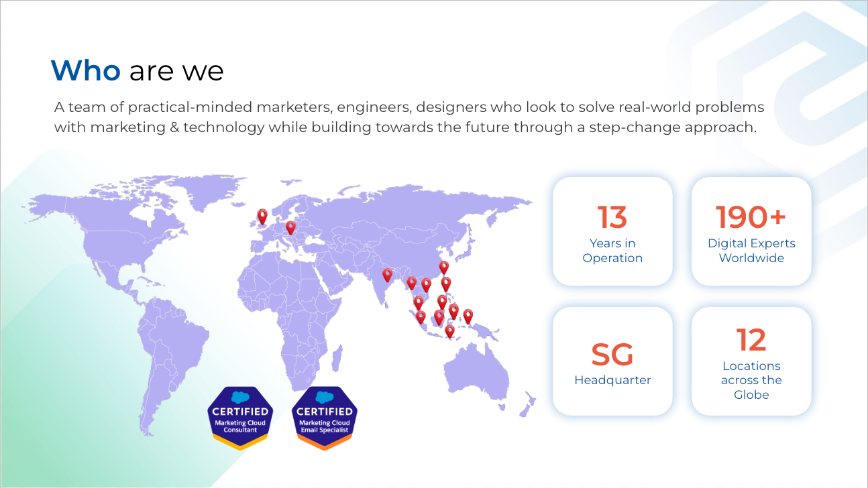Image resolution: width=868 pixels, height=488 pixels.
Task: Click the faded hexagon logo watermark
Action: [792, 87]
